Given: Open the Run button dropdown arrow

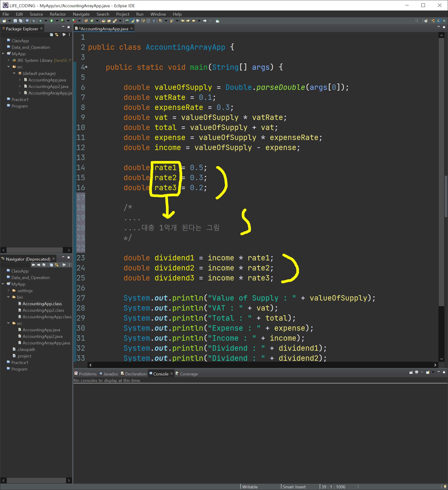Looking at the screenshot, I should tap(57, 21).
